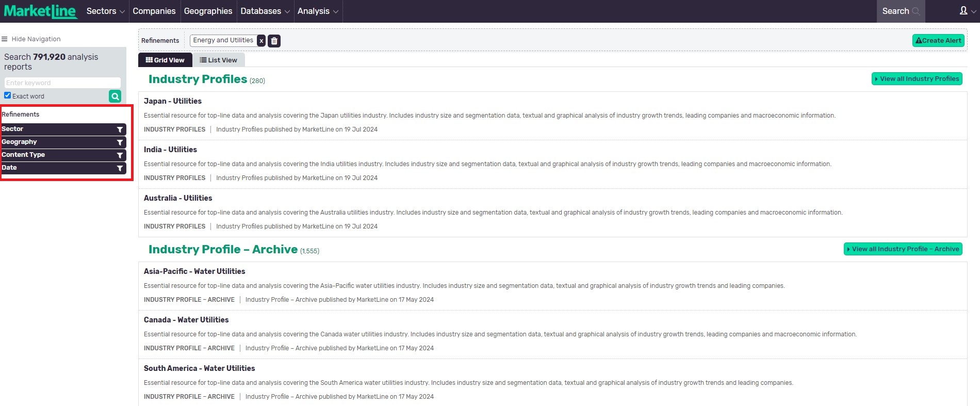Open the Sectors dropdown menu

pos(105,11)
